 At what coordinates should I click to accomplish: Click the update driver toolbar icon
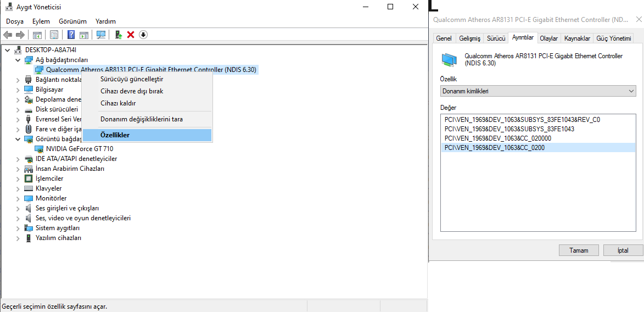pyautogui.click(x=119, y=35)
